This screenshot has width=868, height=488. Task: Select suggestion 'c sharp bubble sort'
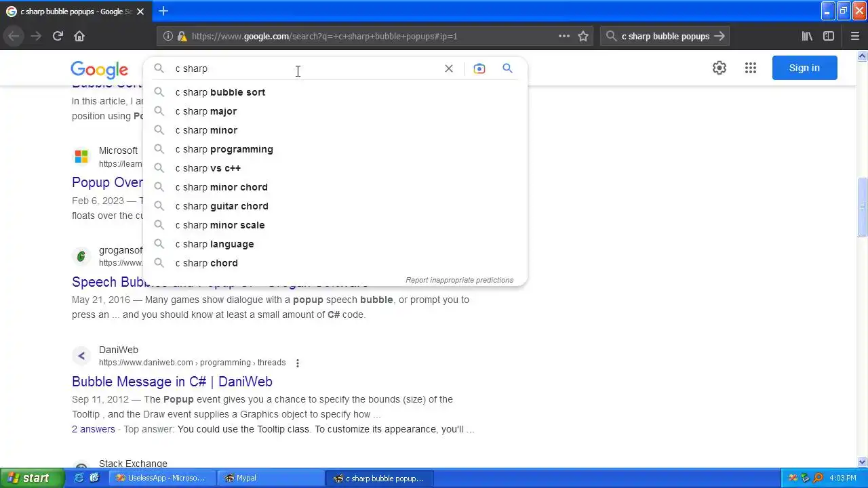[x=335, y=92]
